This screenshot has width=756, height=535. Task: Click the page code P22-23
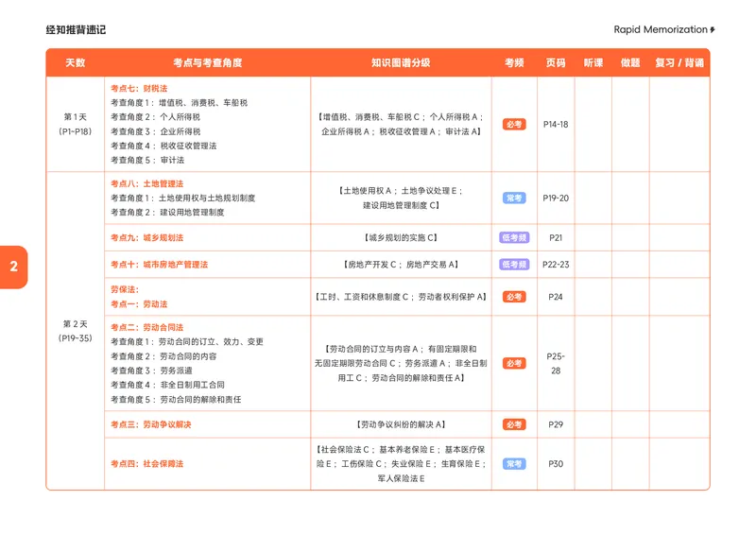point(556,265)
